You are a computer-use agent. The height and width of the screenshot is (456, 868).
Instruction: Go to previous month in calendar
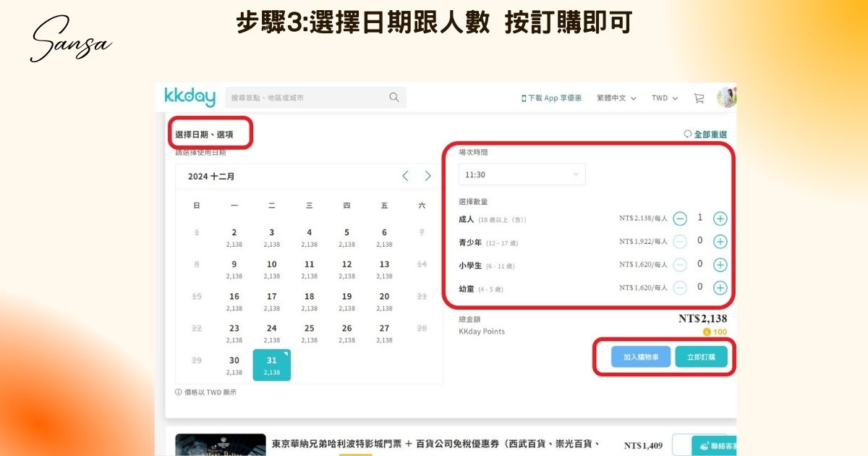[x=405, y=176]
